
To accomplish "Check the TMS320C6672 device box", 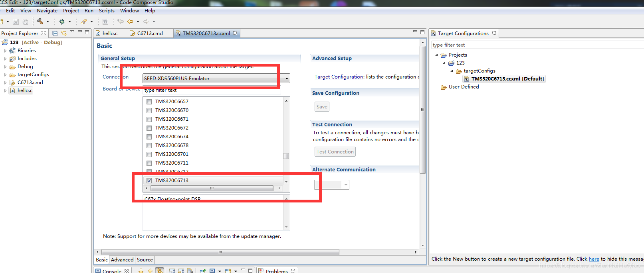I will tap(149, 128).
